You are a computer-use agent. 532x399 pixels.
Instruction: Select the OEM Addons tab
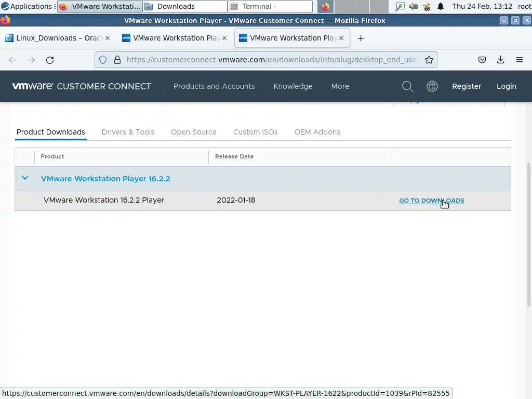(x=317, y=132)
